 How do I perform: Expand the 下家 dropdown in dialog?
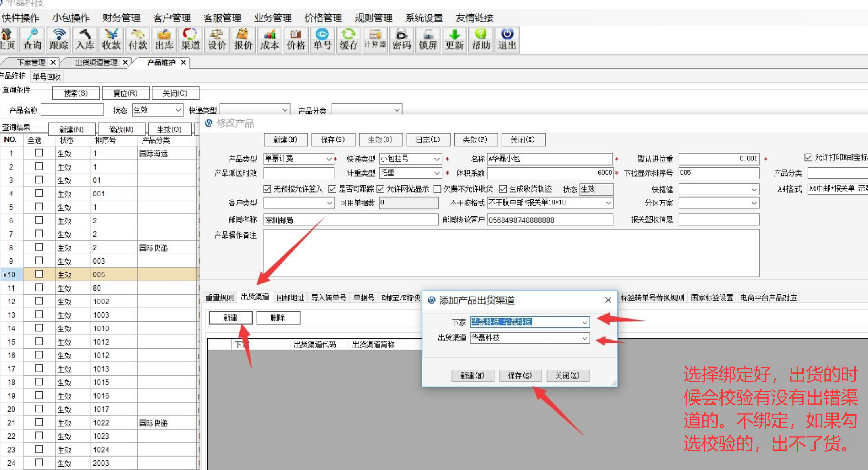pos(584,322)
